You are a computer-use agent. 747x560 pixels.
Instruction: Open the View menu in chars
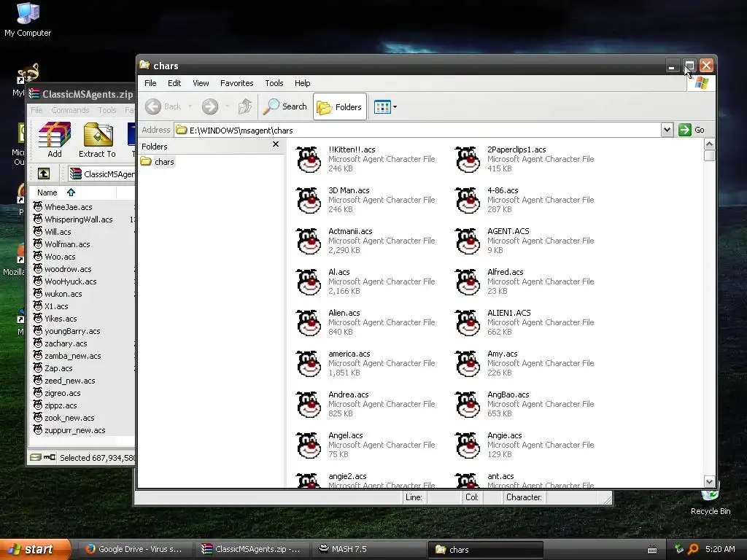click(x=201, y=83)
